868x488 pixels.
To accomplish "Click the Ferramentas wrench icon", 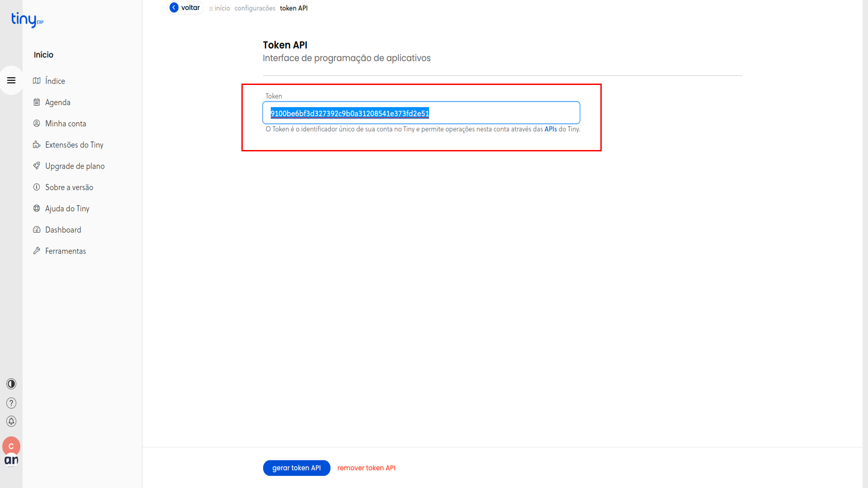I will 37,251.
